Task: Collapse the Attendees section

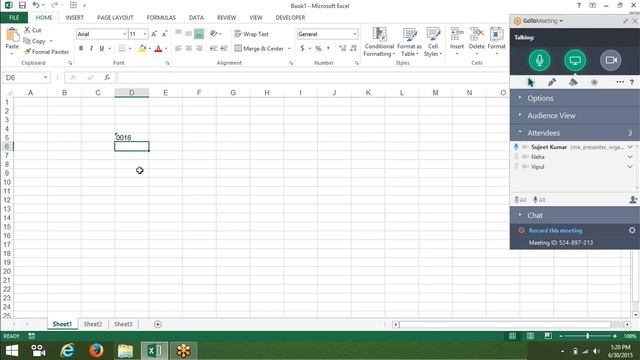Action: 575,133
